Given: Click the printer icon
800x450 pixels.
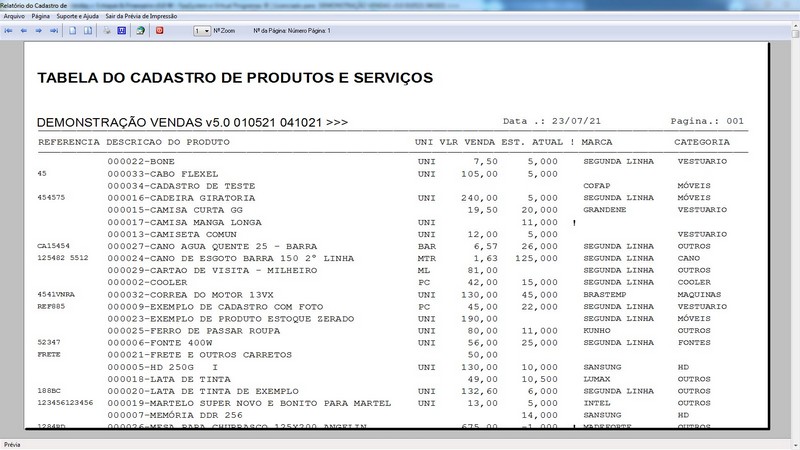Looking at the screenshot, I should point(107,31).
